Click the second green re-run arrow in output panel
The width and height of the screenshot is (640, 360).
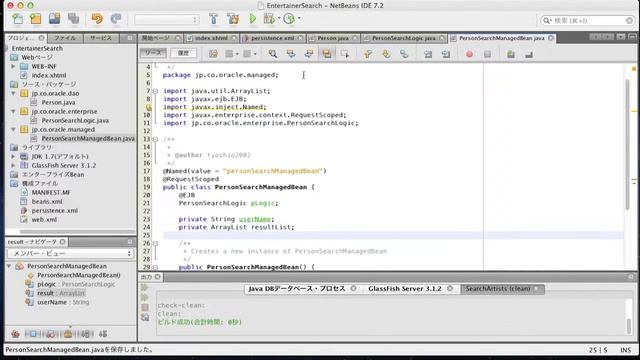tap(144, 298)
